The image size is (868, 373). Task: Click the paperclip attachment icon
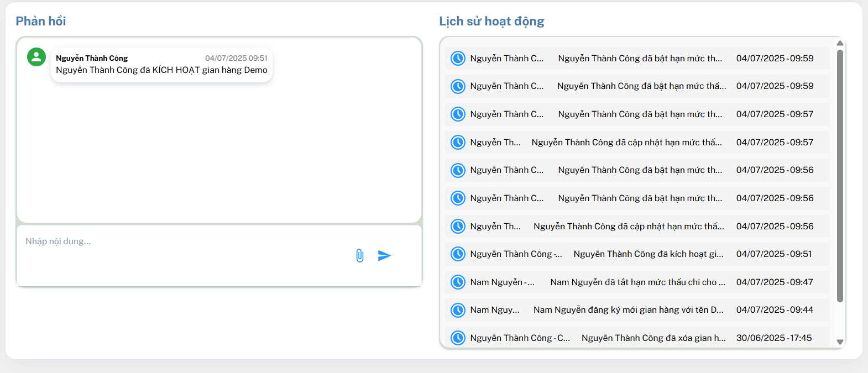(360, 256)
